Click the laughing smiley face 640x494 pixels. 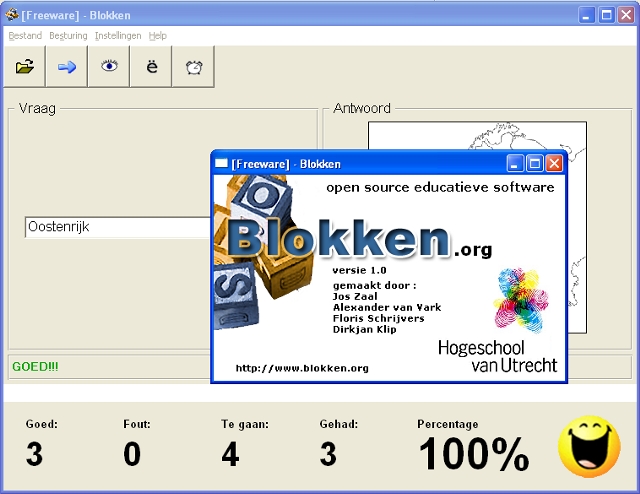click(x=589, y=446)
